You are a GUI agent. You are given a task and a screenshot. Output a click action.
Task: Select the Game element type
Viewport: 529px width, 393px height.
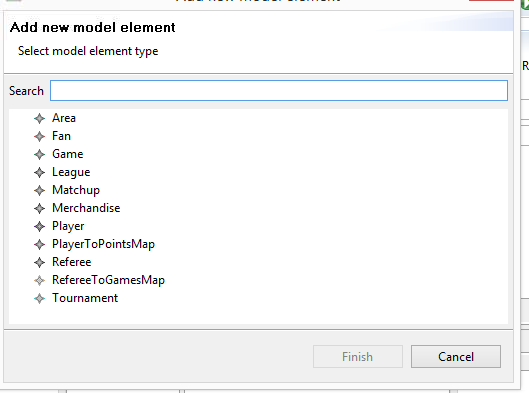[67, 154]
